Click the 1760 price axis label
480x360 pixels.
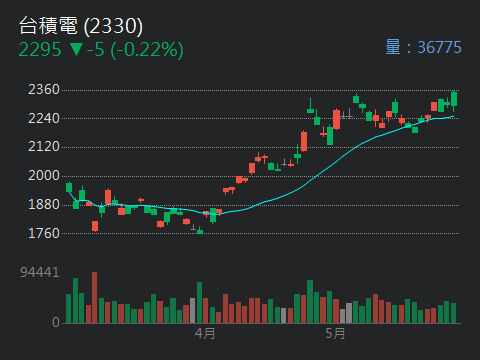tap(44, 233)
